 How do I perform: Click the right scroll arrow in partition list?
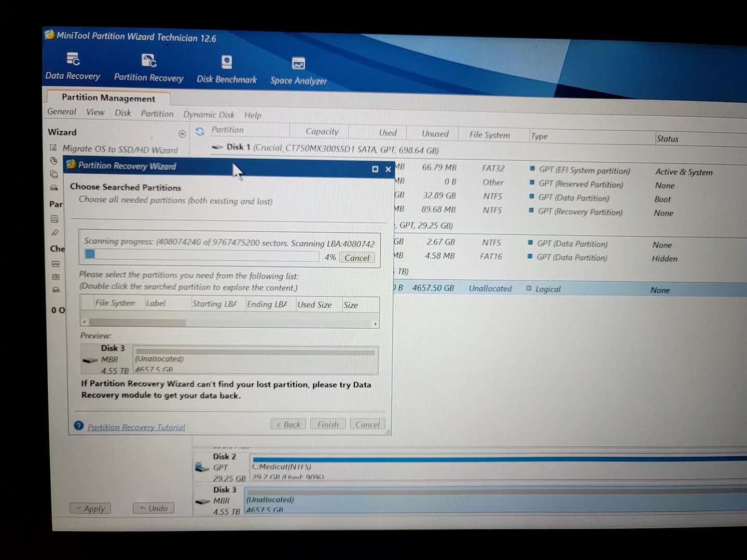tap(376, 324)
